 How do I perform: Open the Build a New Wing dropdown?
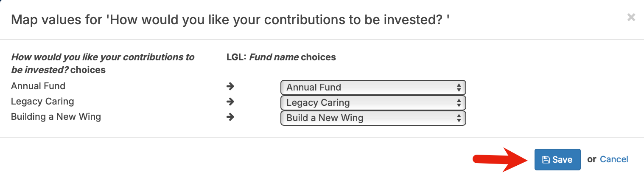(x=372, y=118)
